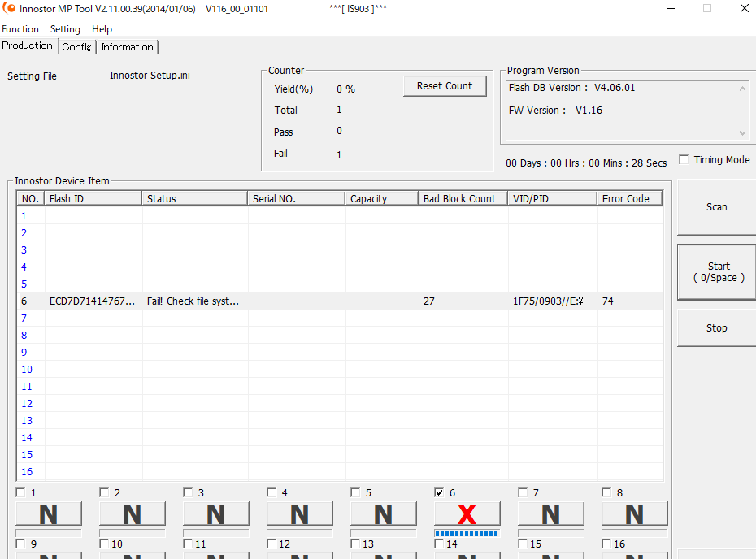Click port 7 status N button
Image resolution: width=756 pixels, height=559 pixels.
pos(551,513)
